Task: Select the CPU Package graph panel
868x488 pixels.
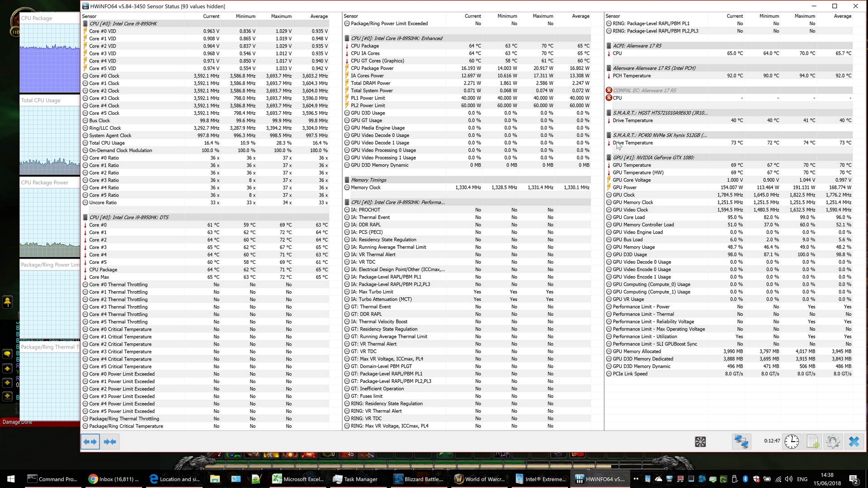Action: tap(49, 53)
